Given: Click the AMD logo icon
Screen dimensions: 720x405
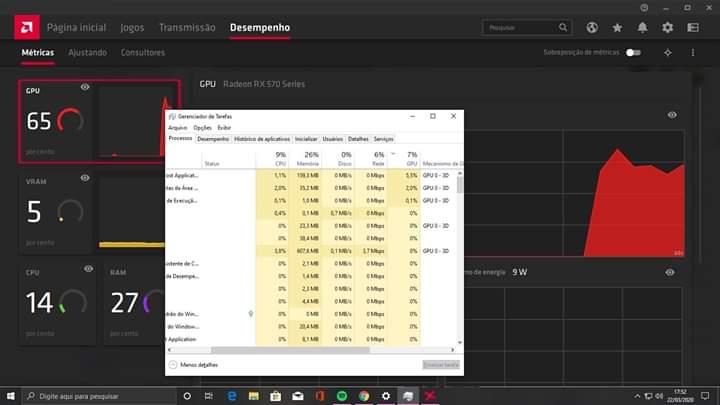Looking at the screenshot, I should click(x=27, y=27).
